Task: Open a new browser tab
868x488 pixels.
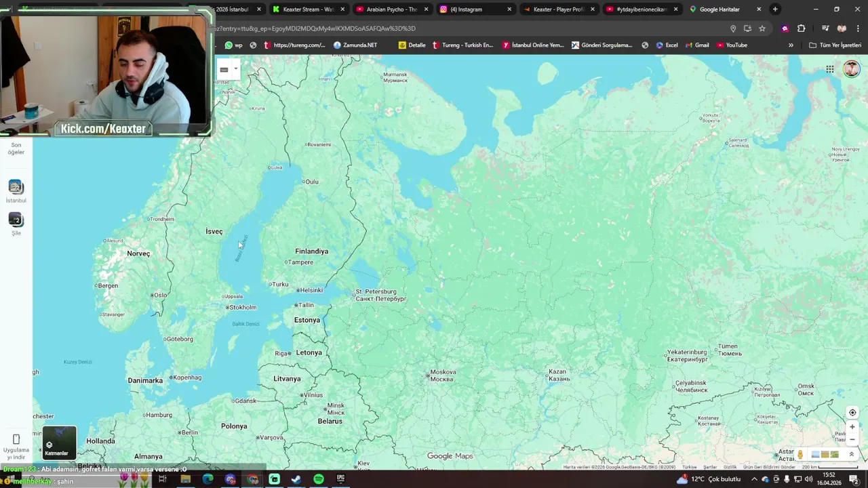Action: (x=775, y=9)
